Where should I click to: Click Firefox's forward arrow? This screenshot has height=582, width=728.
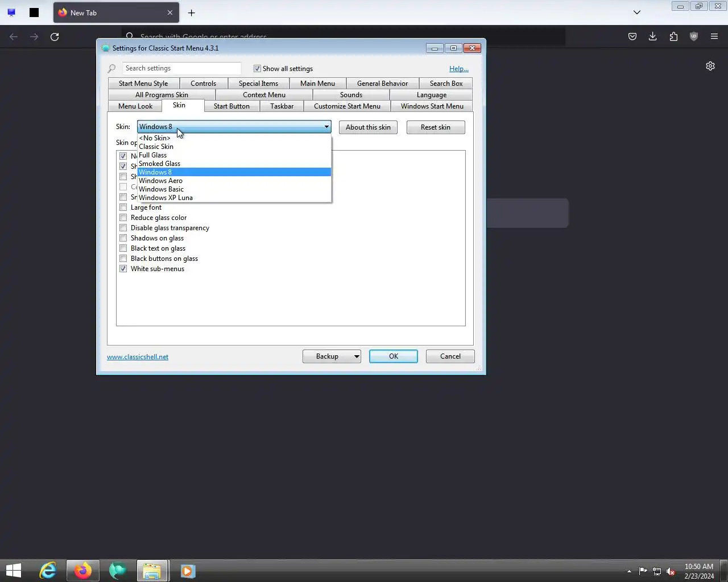[34, 36]
